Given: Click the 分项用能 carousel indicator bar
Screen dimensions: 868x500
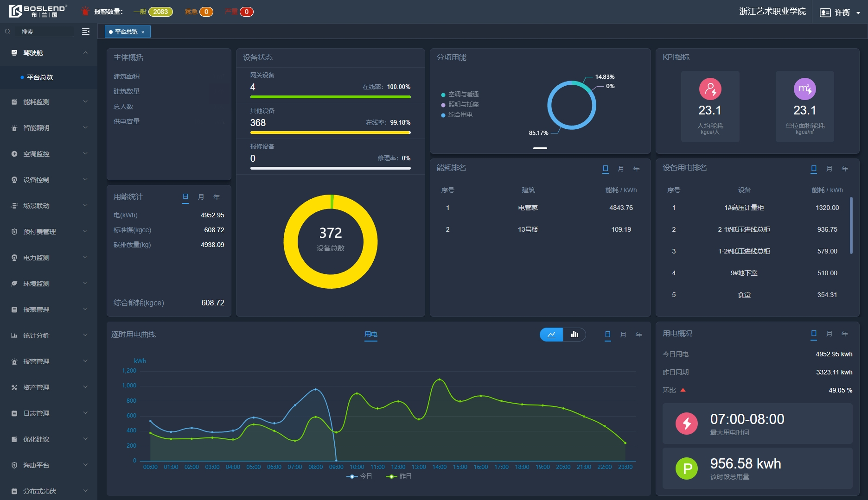Looking at the screenshot, I should click(x=540, y=148).
